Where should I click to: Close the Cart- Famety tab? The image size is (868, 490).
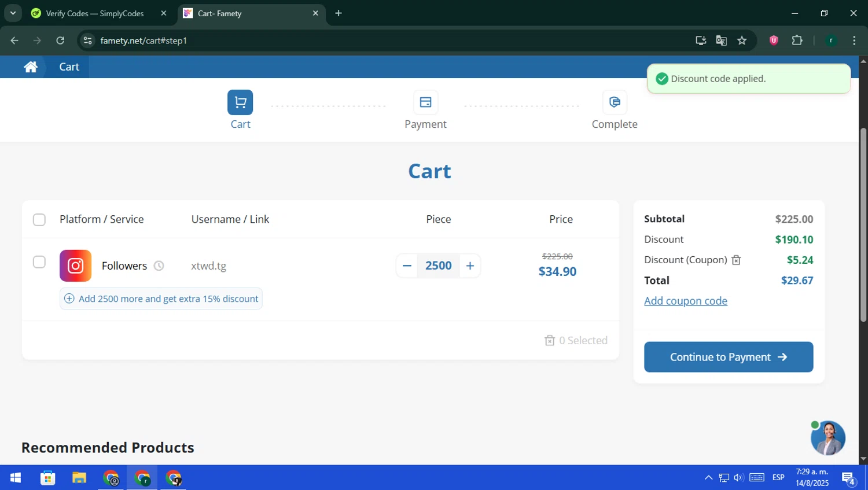[315, 13]
